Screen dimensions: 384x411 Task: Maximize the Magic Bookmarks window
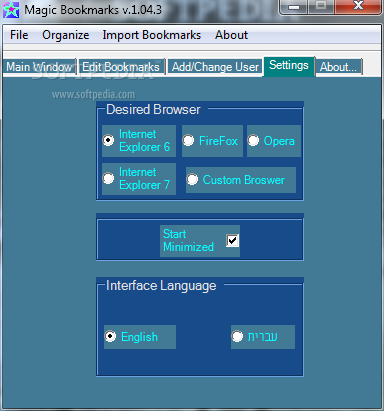(x=321, y=7)
